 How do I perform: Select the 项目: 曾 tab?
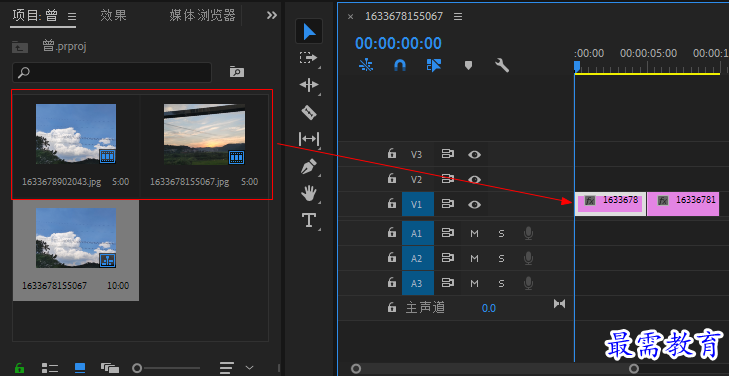click(x=35, y=16)
